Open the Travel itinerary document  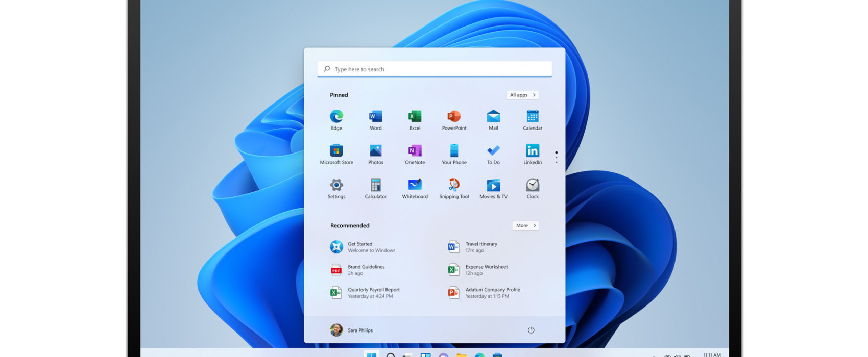[472, 247]
